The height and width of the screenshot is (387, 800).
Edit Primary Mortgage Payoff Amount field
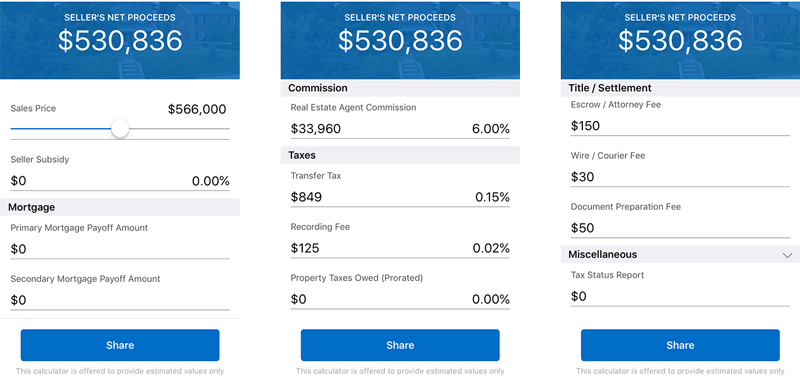[120, 249]
